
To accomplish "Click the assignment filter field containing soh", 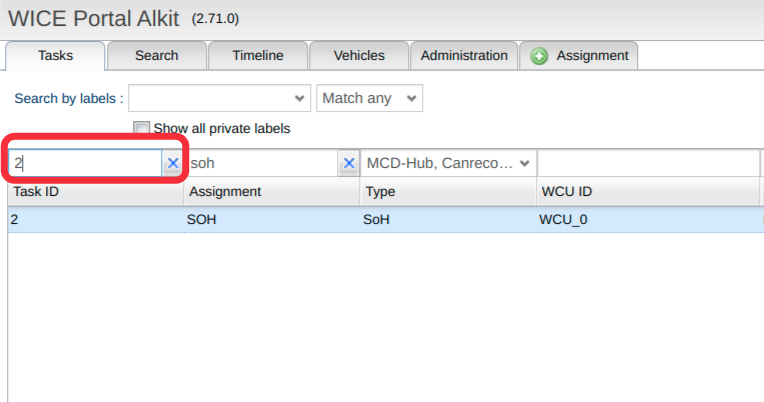I will pyautogui.click(x=263, y=163).
